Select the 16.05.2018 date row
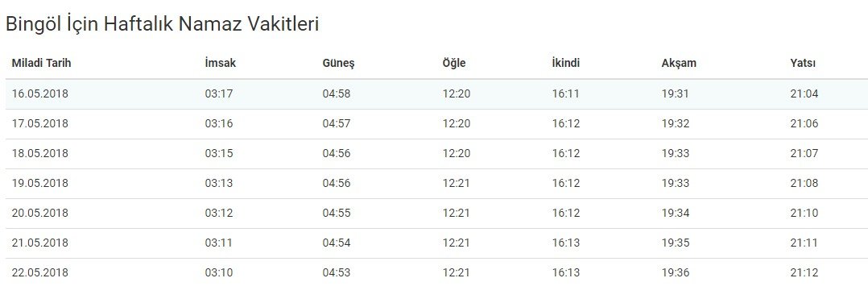Screen dimensions: 868x303 point(436,93)
